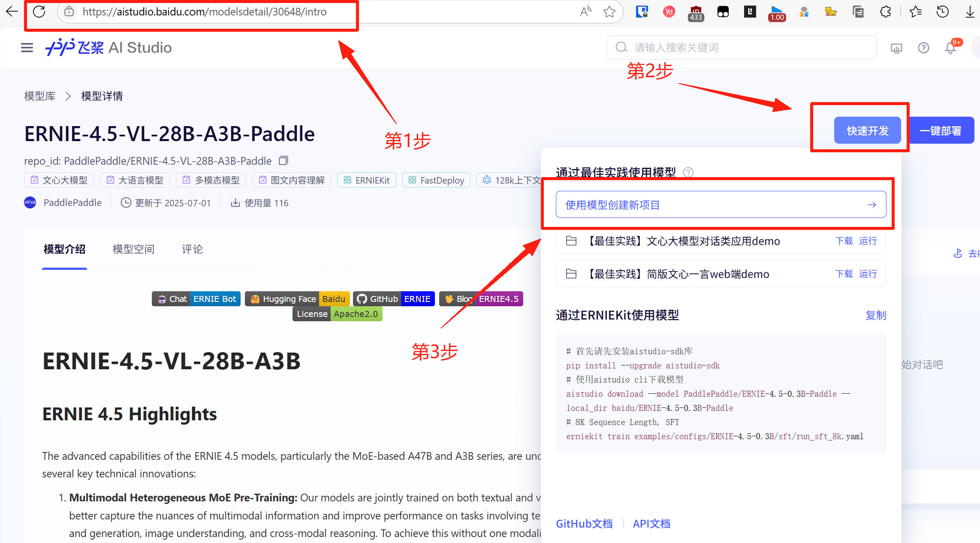
Task: Reload the page with the refresh icon
Action: [39, 12]
